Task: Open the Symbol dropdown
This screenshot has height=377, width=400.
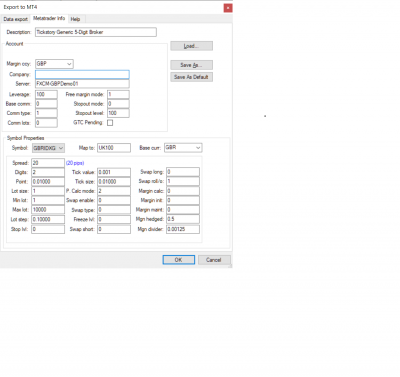Action: [48, 148]
